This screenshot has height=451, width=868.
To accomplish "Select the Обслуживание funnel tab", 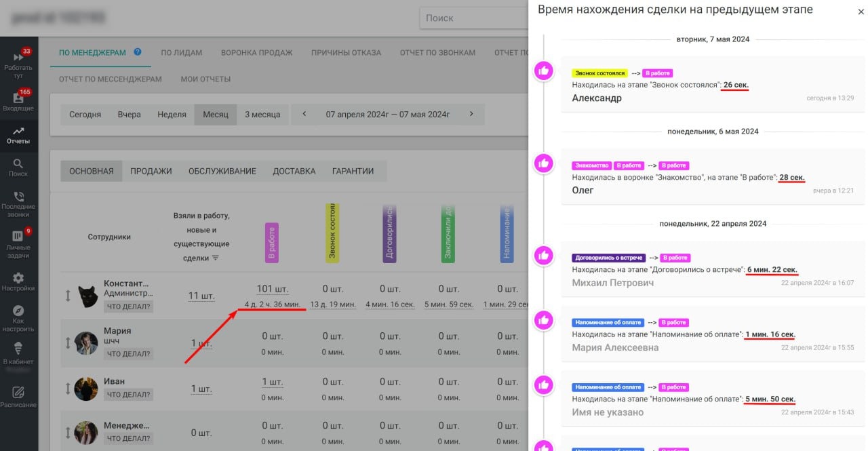I will coord(222,171).
